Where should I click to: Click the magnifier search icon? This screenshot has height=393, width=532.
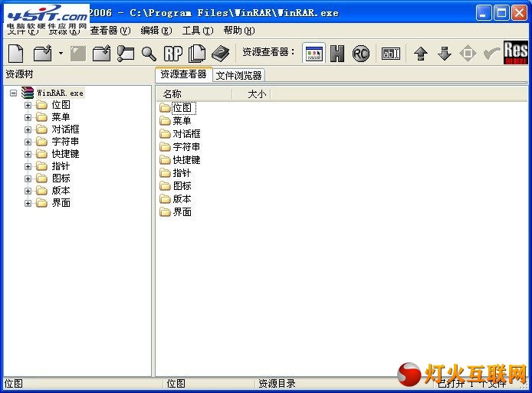149,54
